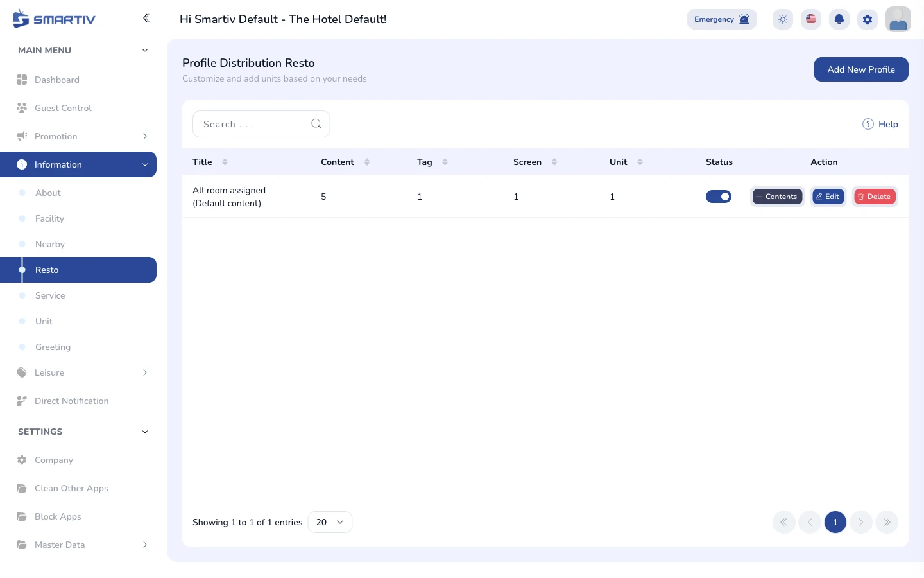924x578 pixels.
Task: Click the Company gear icon
Action: coord(22,460)
